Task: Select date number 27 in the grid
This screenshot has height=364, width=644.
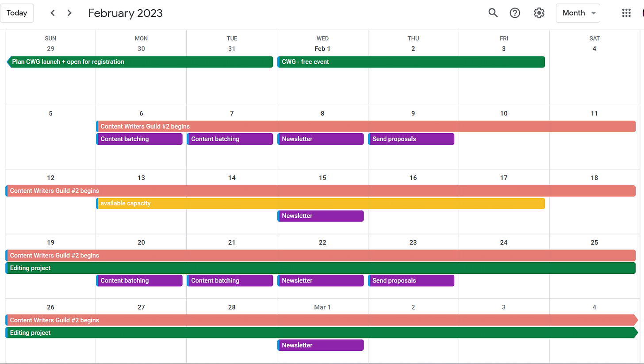Action: (141, 307)
